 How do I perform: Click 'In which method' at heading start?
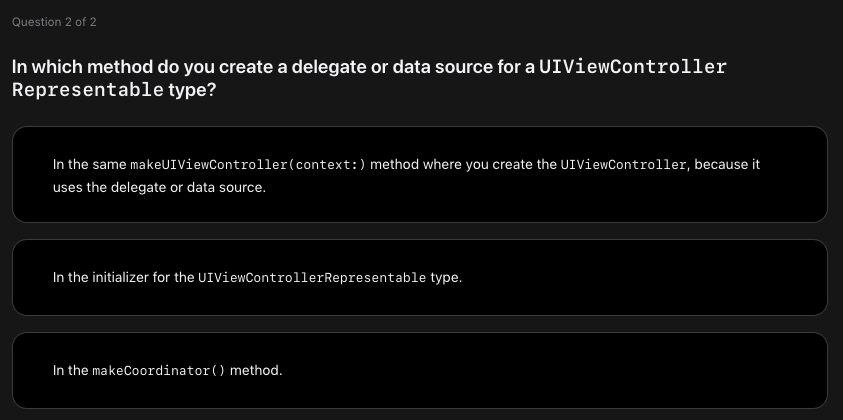coord(82,67)
